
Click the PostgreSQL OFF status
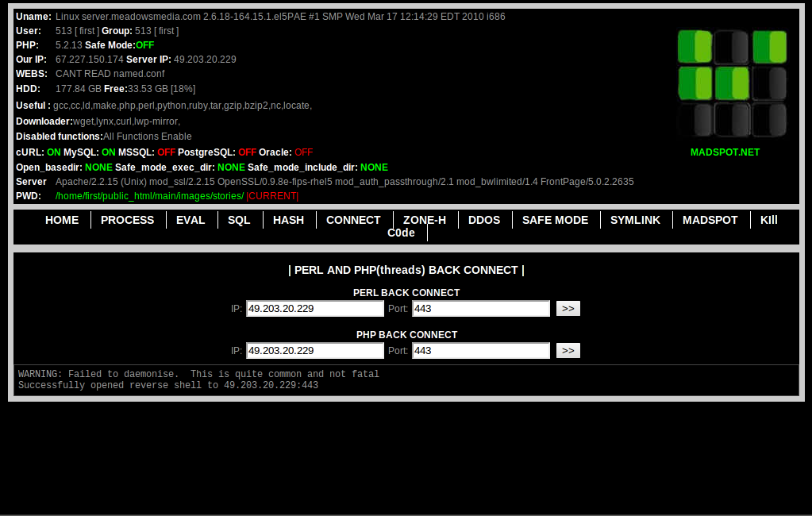(248, 152)
